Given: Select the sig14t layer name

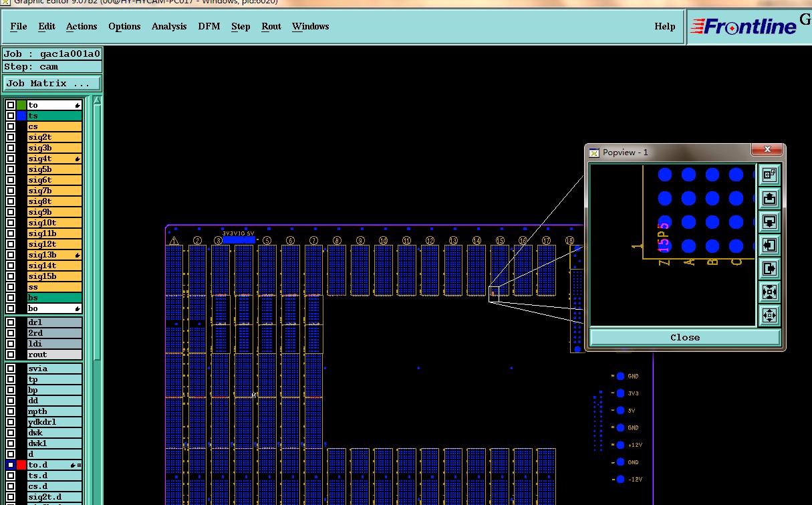Looking at the screenshot, I should point(54,266).
